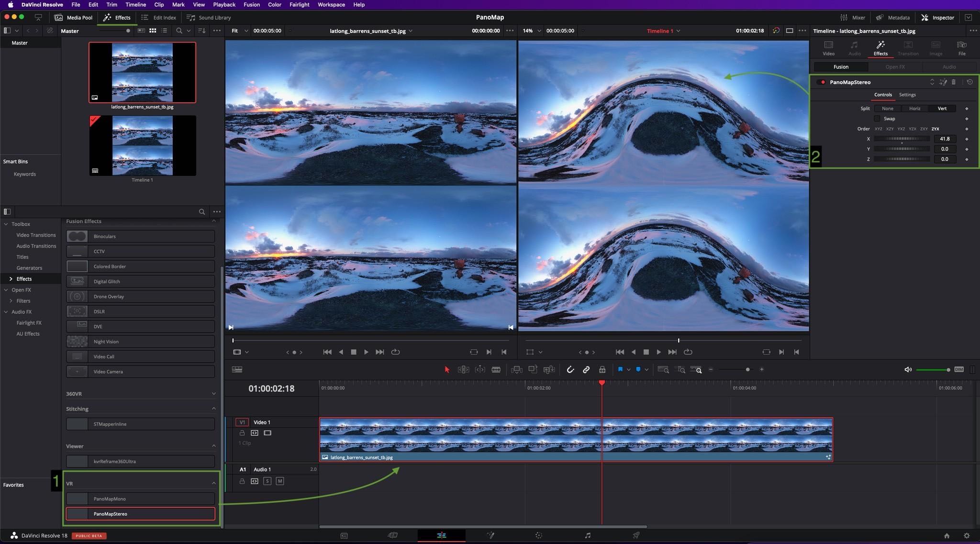The image size is (980, 544).
Task: Collapse the Fusion Effects section
Action: (x=213, y=221)
